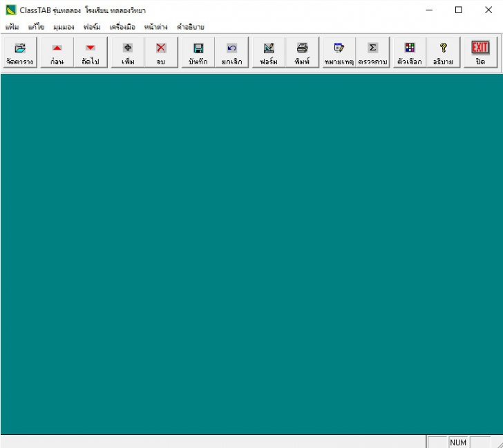Open help using อธิบาย question mark icon
The image size is (503, 448).
(x=443, y=53)
